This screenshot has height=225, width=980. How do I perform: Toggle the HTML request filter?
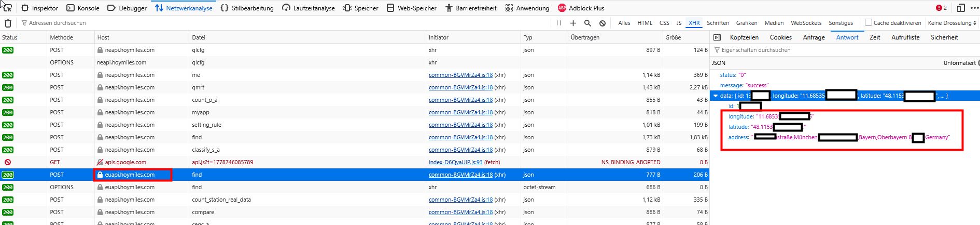click(x=645, y=23)
